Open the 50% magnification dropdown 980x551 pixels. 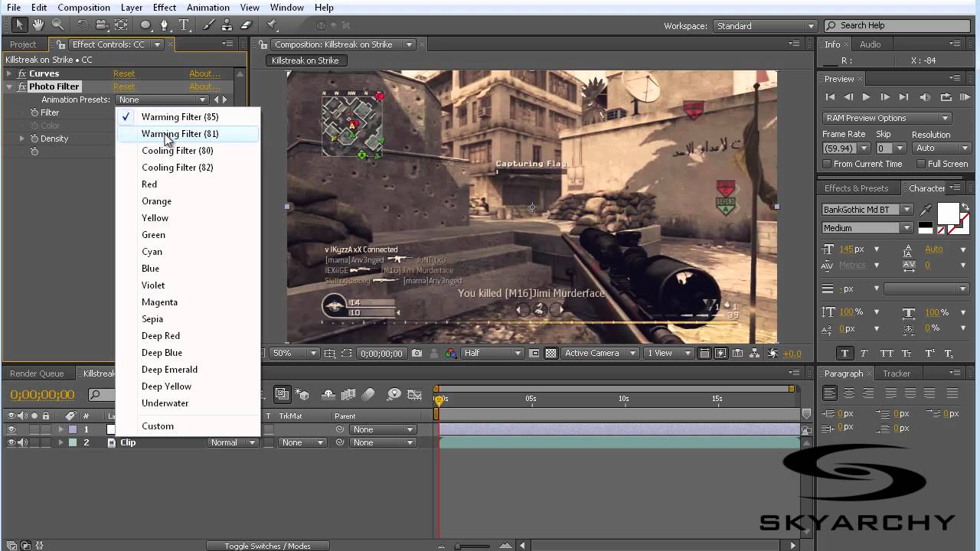294,353
